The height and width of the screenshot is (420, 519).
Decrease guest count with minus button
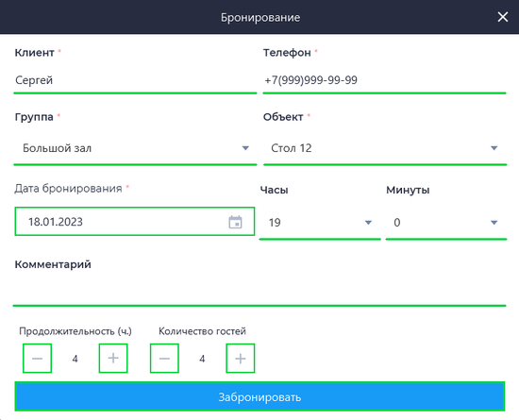(x=164, y=359)
